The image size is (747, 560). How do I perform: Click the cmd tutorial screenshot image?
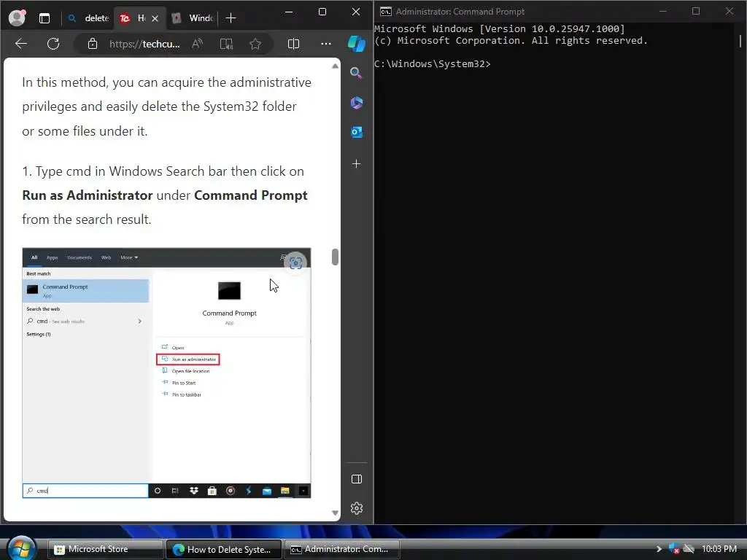167,373
